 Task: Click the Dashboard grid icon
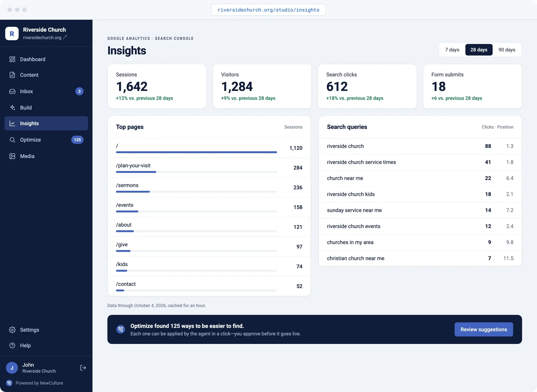pyautogui.click(x=12, y=59)
